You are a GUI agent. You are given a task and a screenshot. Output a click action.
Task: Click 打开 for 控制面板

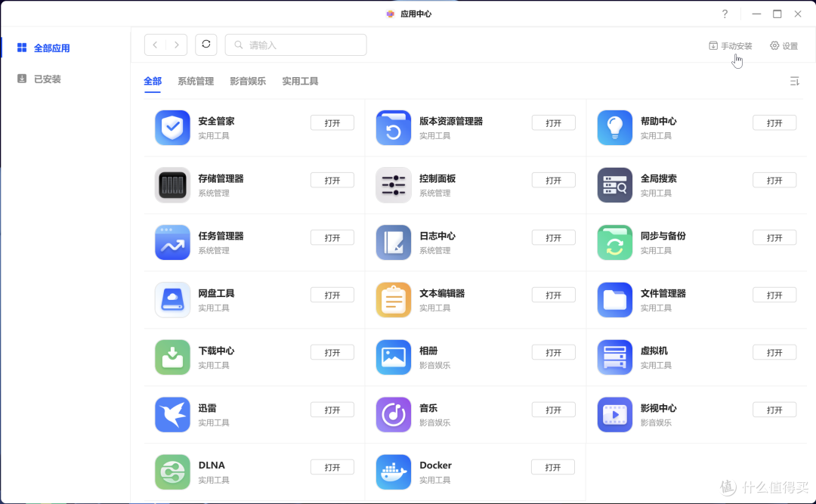tap(553, 180)
